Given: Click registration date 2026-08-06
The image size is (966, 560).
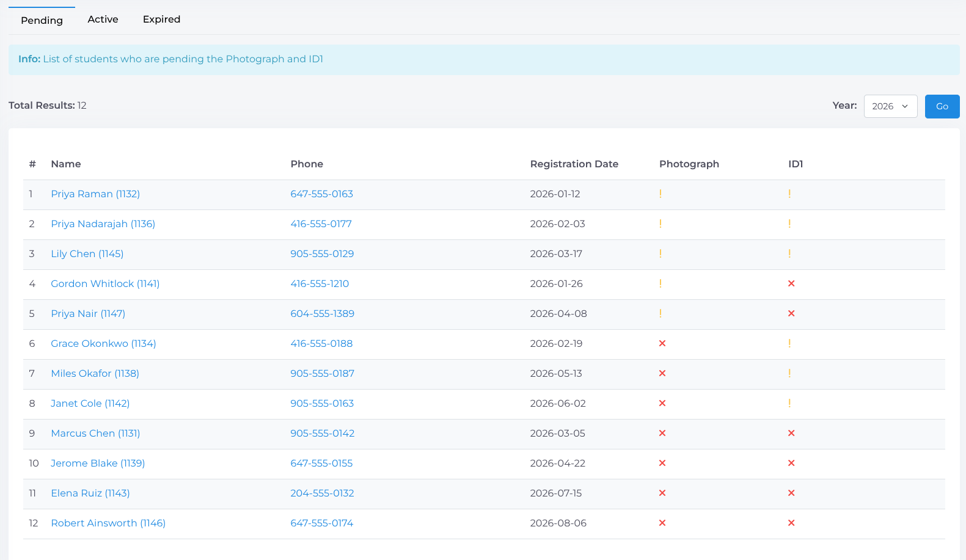Looking at the screenshot, I should 558,523.
